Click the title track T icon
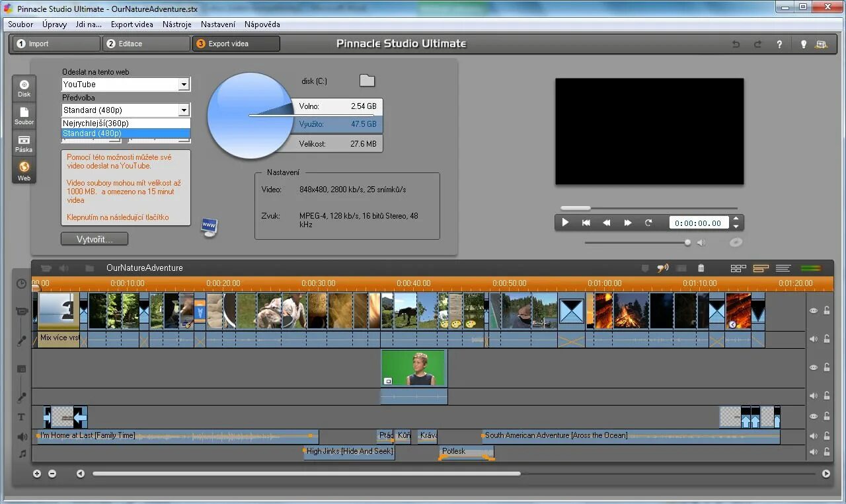This screenshot has height=504, width=846. tap(21, 417)
